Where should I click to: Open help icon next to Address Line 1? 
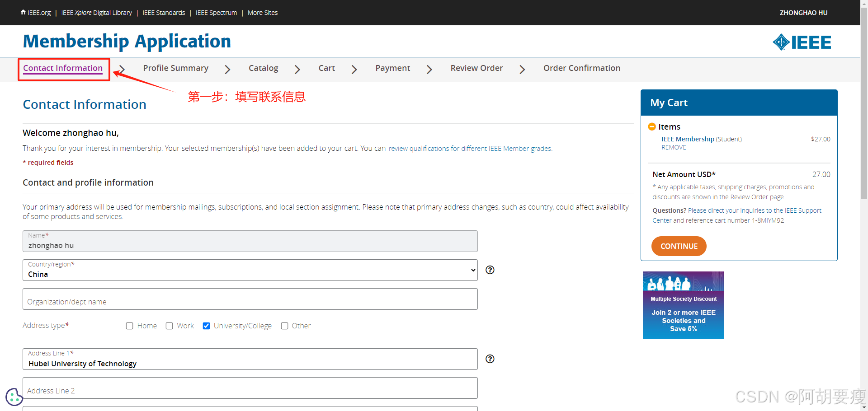[x=490, y=359]
